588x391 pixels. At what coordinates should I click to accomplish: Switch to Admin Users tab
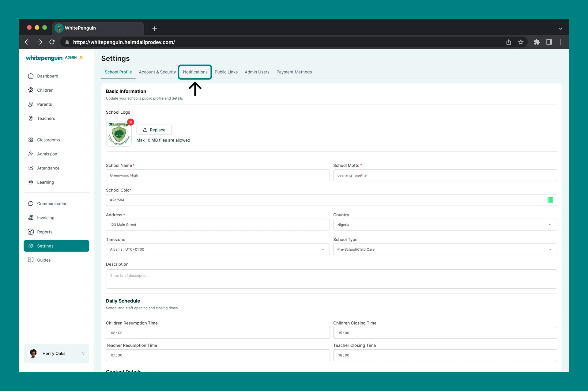click(x=257, y=72)
